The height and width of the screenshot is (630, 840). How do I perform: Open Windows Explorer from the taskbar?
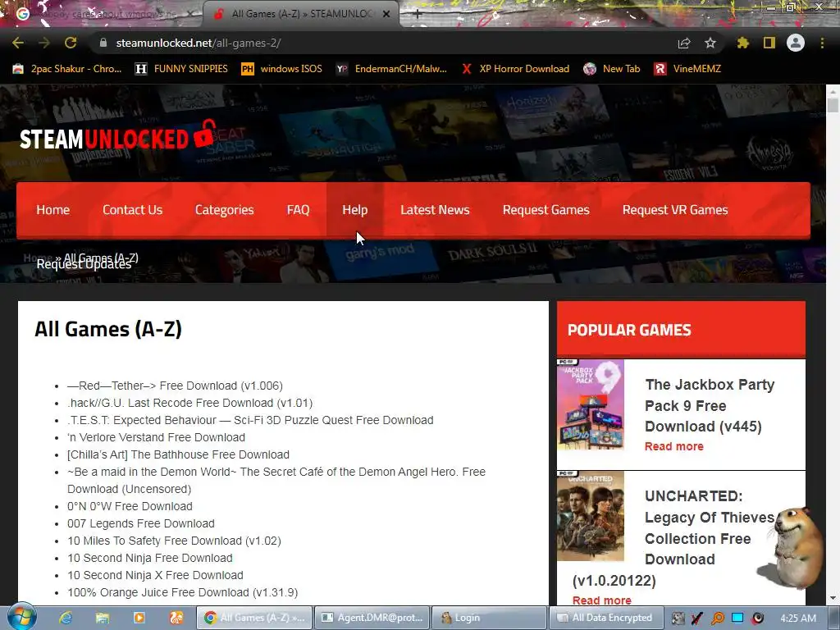coord(103,618)
